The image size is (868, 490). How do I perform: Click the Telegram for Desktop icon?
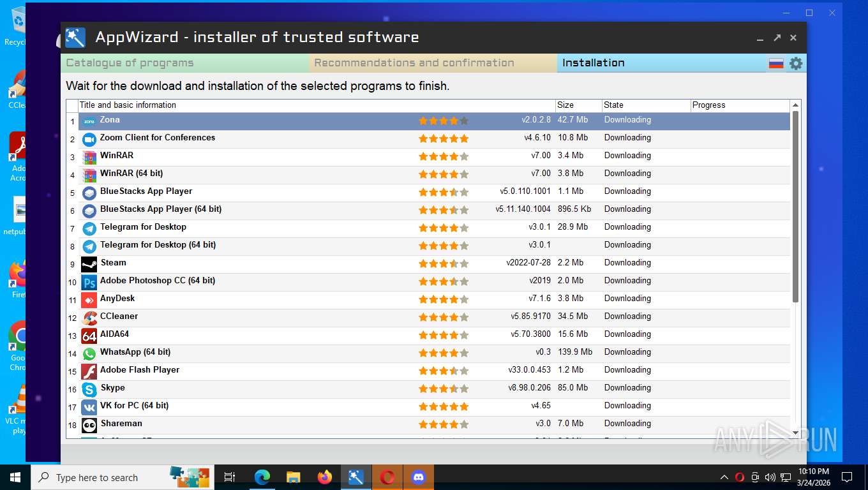coord(89,228)
